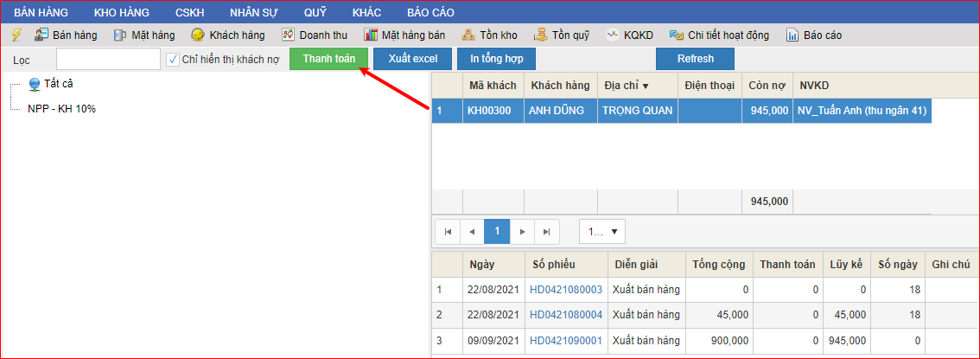Open Chi tiết hoạt động shortcut

[719, 35]
